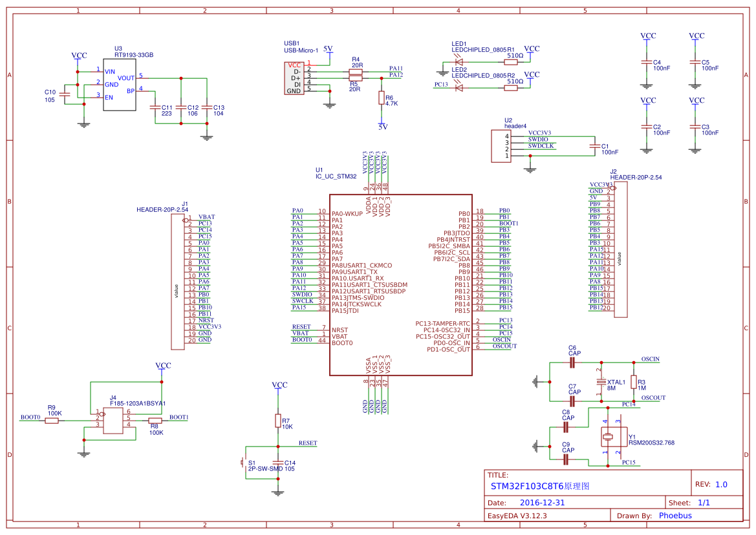This screenshot has width=756, height=535.
Task: Click the Y1 RSM200S32.768 oscillator symbol
Action: click(614, 437)
